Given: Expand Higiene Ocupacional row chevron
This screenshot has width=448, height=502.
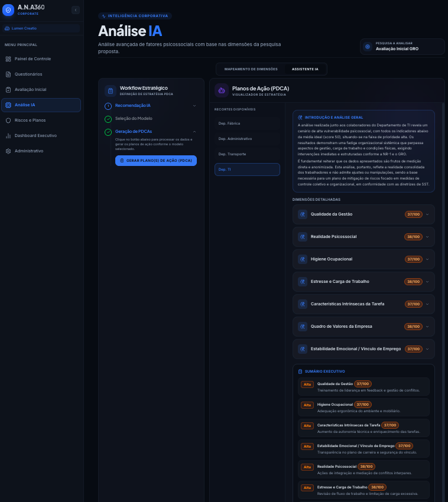Looking at the screenshot, I should click(427, 259).
